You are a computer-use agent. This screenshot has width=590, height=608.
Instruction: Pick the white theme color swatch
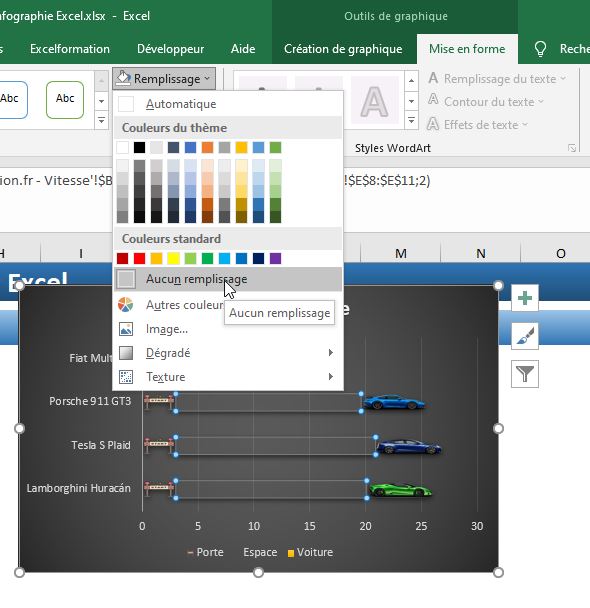[122, 147]
